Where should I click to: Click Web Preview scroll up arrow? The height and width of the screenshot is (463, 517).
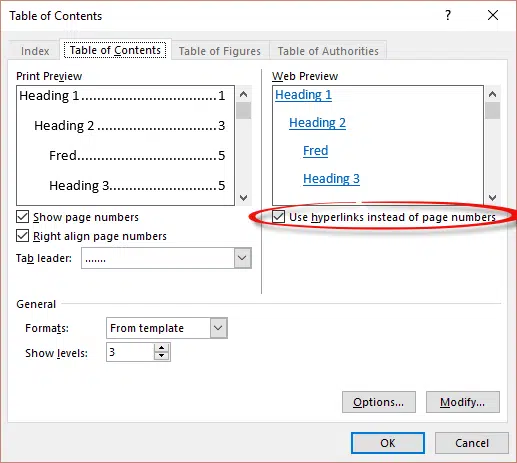coord(492,94)
